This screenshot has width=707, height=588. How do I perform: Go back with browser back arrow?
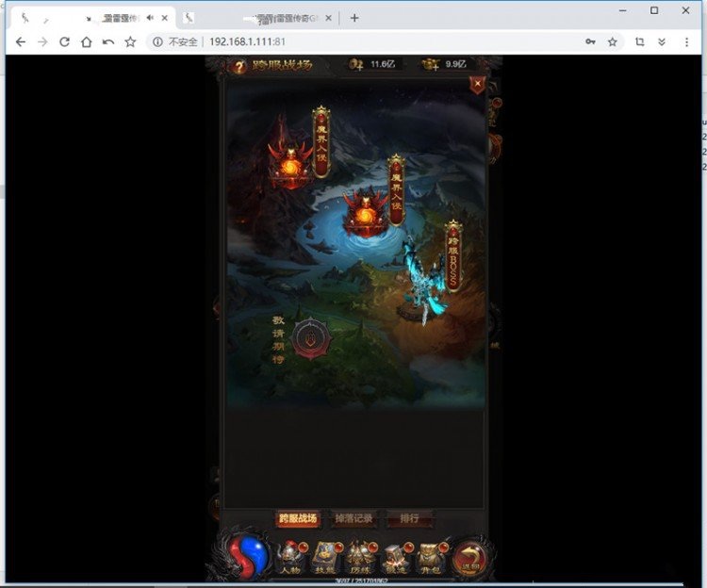click(21, 41)
